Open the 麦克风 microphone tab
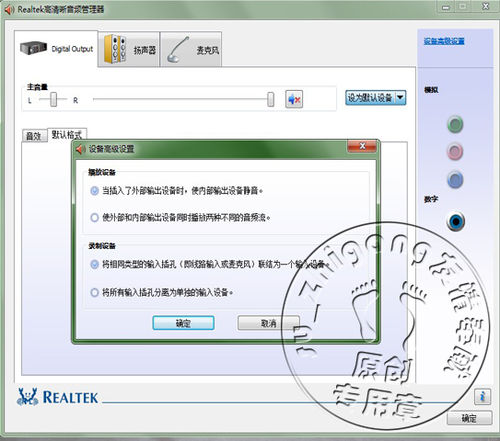The height and width of the screenshot is (441, 500). coord(191,50)
